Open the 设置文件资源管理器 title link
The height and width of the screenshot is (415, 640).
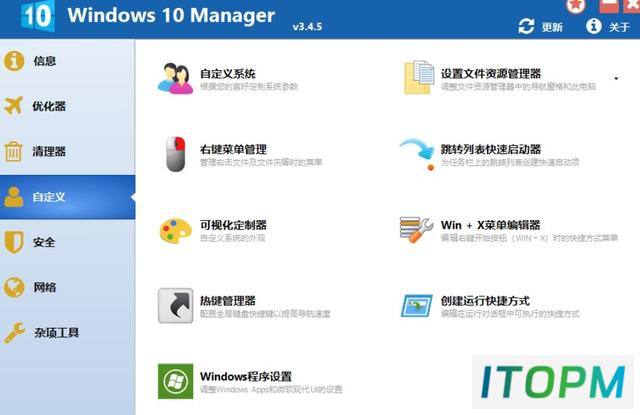point(491,74)
